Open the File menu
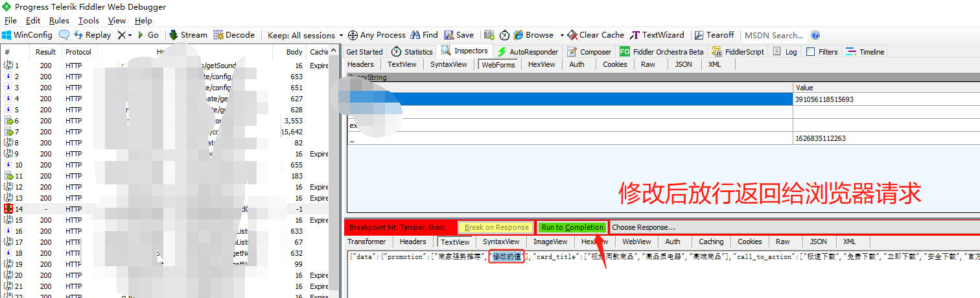Viewport: 980px width, 298px height. point(10,21)
